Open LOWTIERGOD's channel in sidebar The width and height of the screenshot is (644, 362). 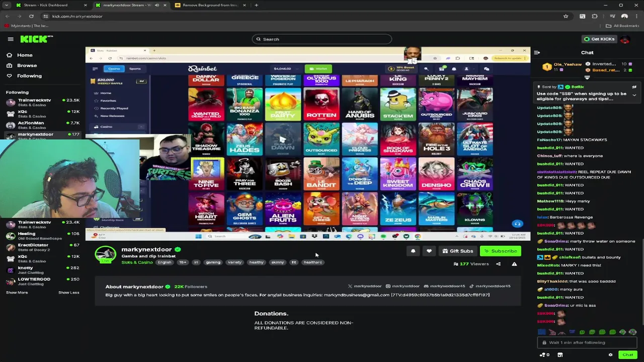42,281
